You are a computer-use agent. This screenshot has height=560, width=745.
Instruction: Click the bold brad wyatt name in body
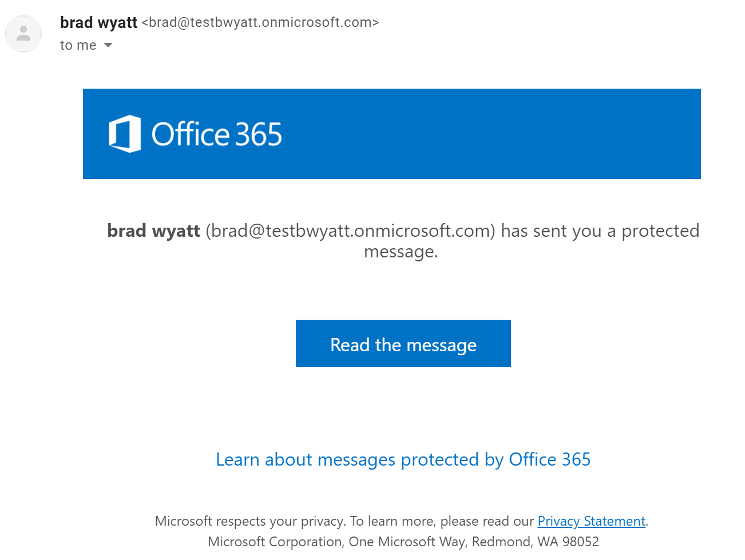153,231
